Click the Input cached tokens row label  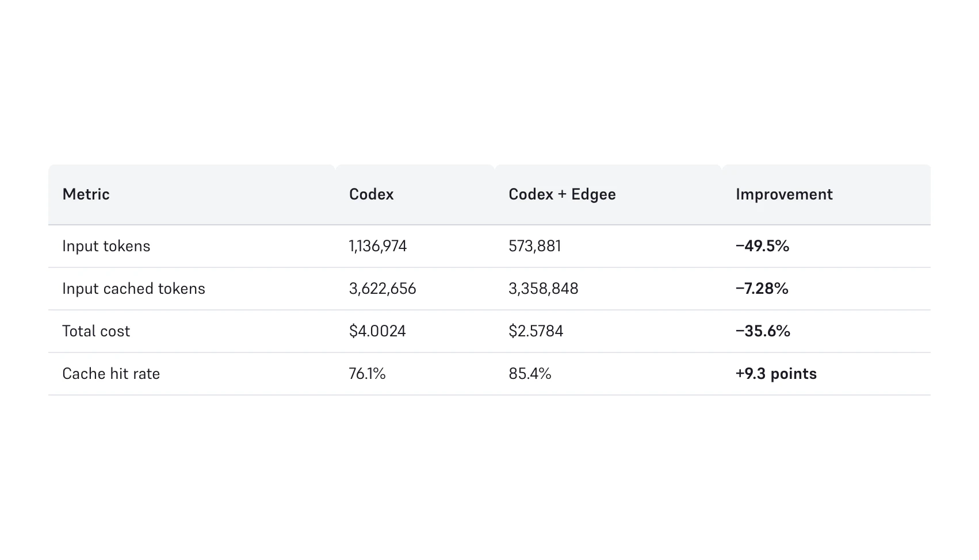133,289
